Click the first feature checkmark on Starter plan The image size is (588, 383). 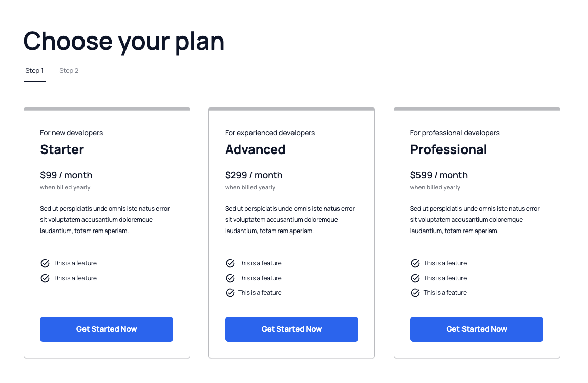point(45,263)
